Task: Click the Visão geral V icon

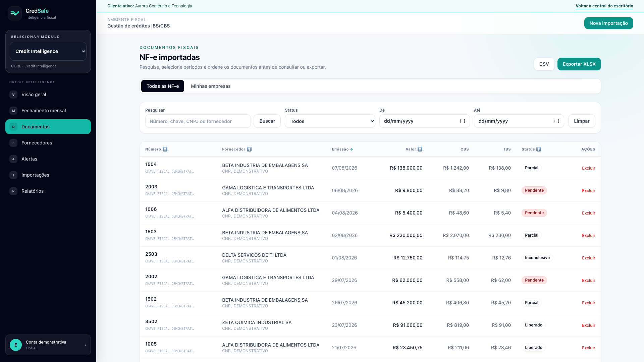Action: coord(13,95)
